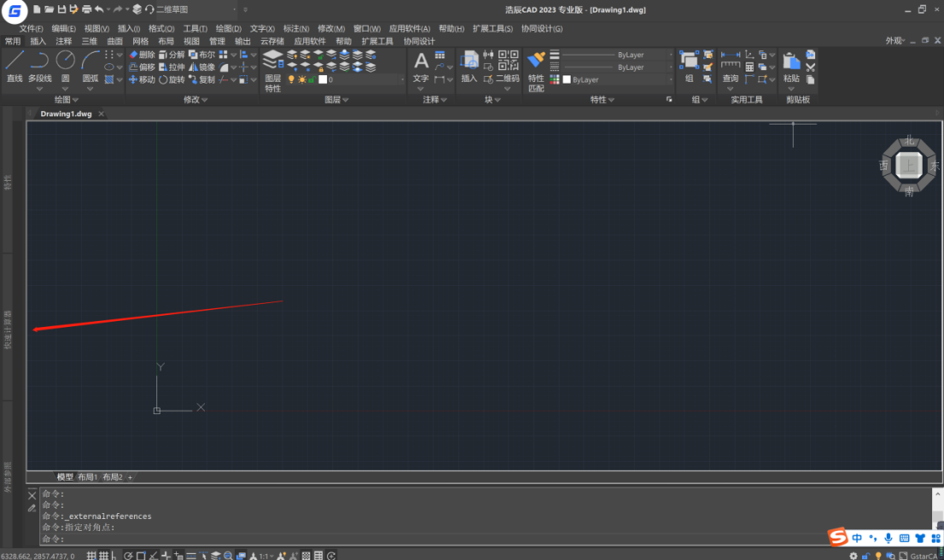
Task: Click the 删除 (Erase) button
Action: pos(142,55)
